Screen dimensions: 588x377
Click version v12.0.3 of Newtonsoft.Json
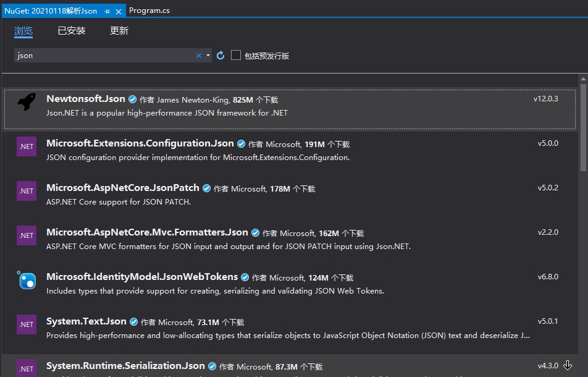pos(545,99)
